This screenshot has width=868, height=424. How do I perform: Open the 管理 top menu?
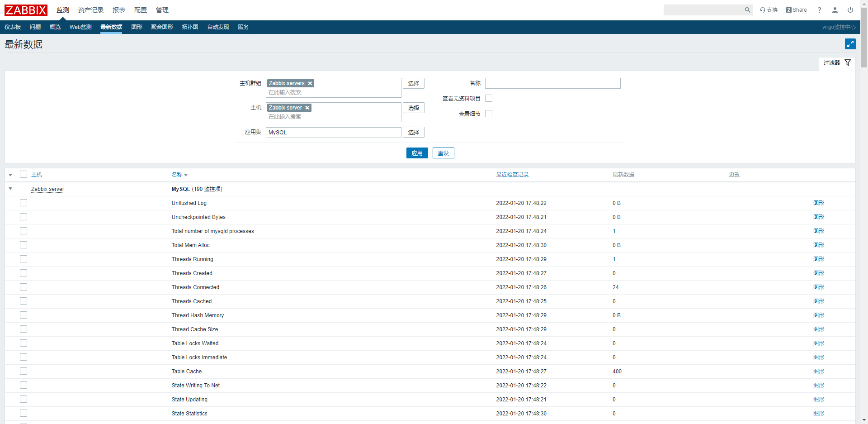162,10
